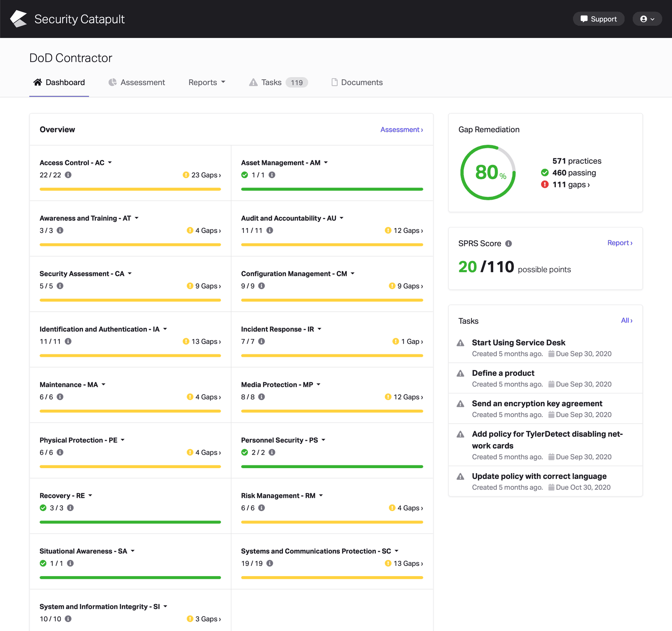Expand the Media Protection - MP dropdown
The width and height of the screenshot is (672, 631).
click(x=319, y=385)
